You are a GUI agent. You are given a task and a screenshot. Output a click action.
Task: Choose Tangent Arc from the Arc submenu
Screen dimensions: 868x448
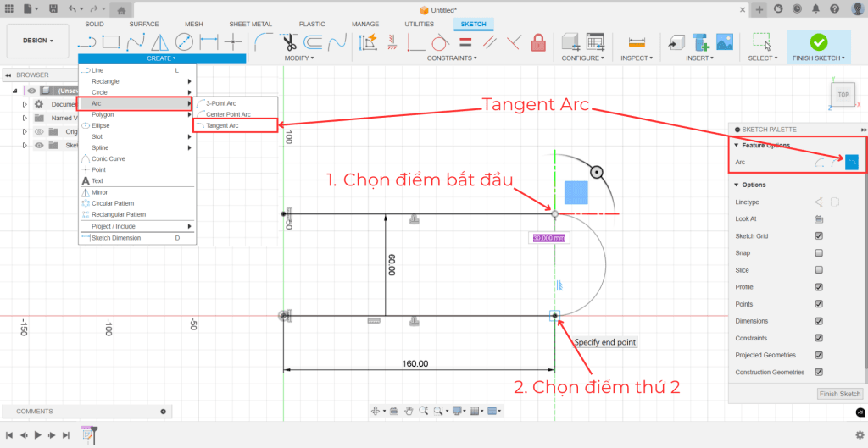click(222, 125)
